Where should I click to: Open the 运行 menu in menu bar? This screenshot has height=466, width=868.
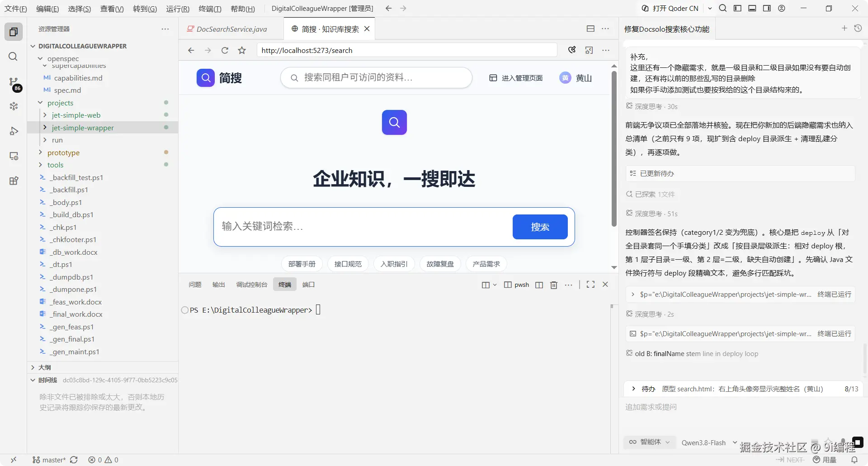click(x=178, y=9)
